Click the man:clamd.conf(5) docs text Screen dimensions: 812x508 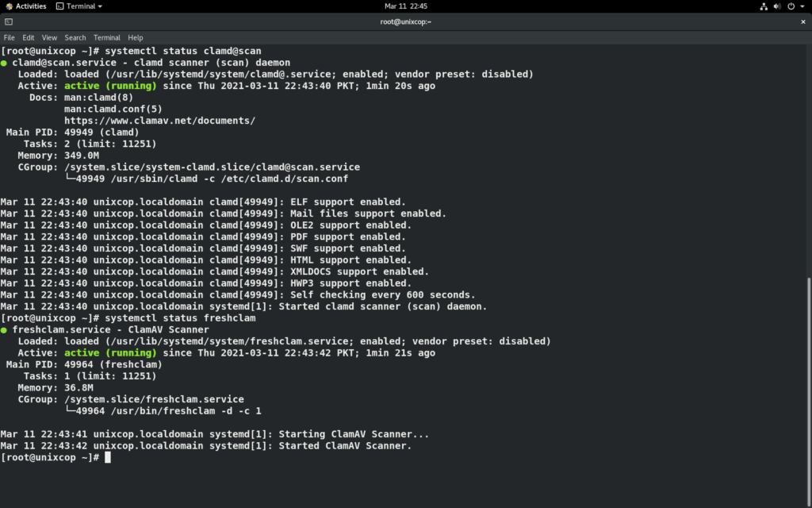click(x=113, y=109)
